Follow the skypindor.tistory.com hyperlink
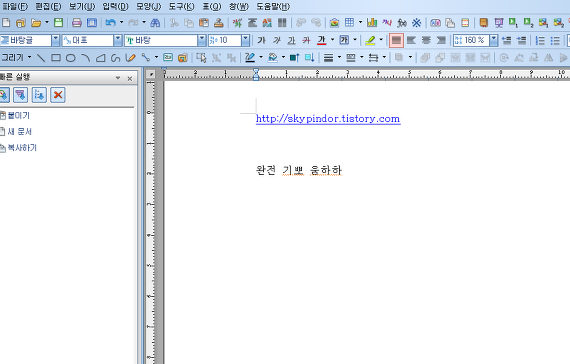The image size is (570, 364). coord(328,119)
